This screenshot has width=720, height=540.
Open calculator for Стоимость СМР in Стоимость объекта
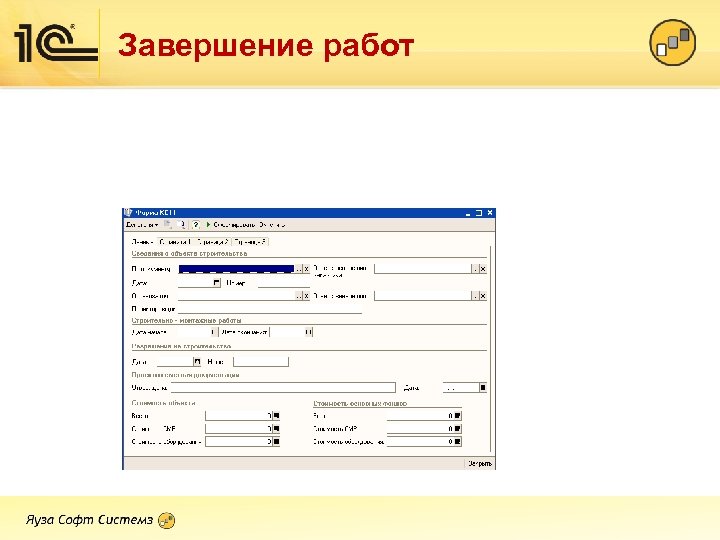pos(276,428)
